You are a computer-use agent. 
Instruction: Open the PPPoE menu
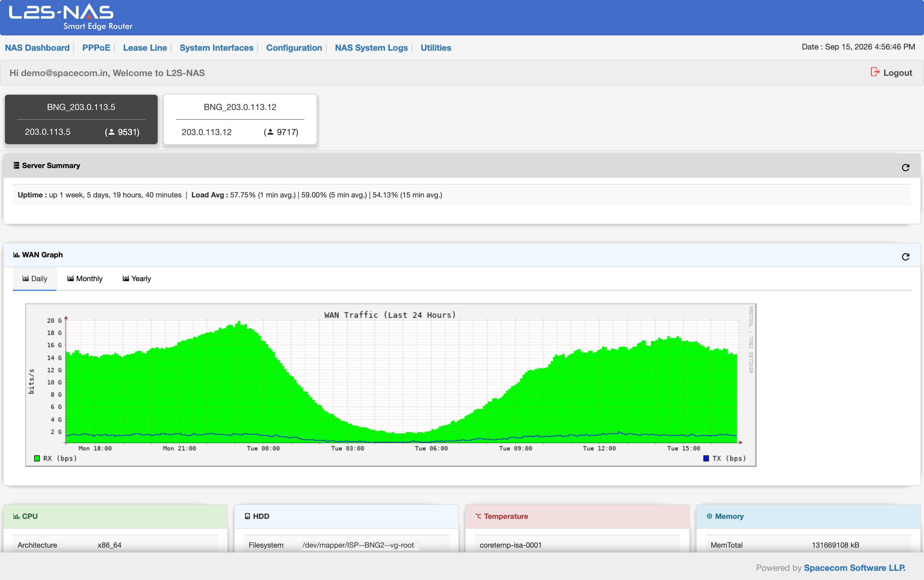[x=96, y=48]
